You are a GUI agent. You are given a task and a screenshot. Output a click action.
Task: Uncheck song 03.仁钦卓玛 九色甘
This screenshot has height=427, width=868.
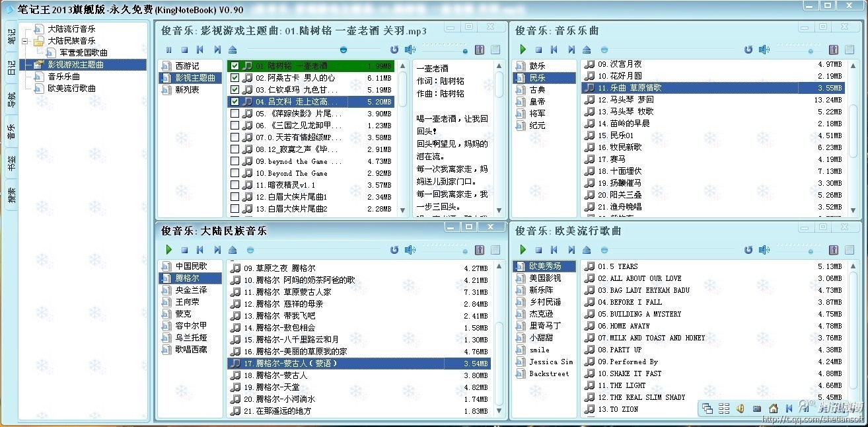[235, 90]
